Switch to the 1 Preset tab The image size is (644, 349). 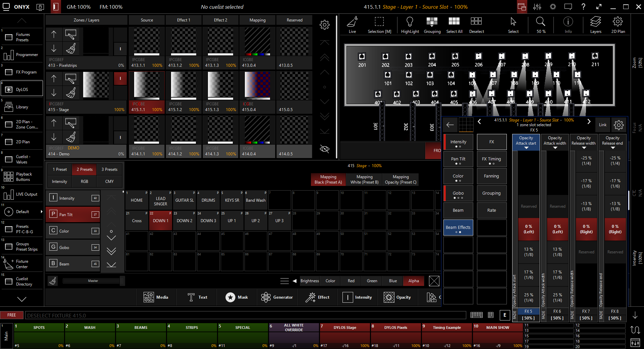click(x=59, y=169)
